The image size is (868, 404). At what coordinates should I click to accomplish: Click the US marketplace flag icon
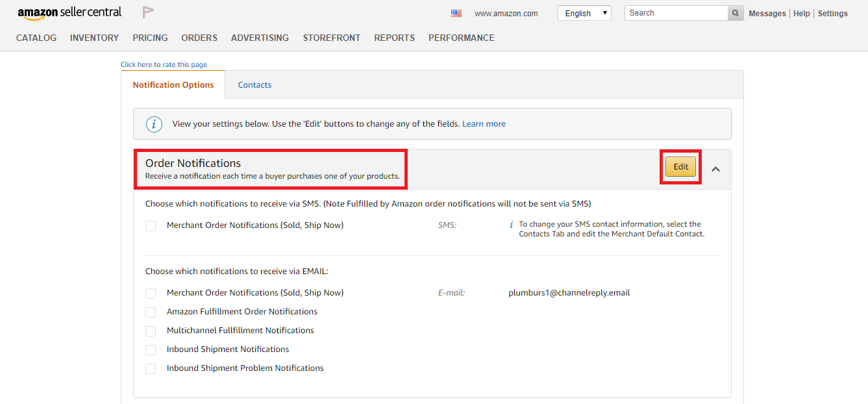click(456, 13)
